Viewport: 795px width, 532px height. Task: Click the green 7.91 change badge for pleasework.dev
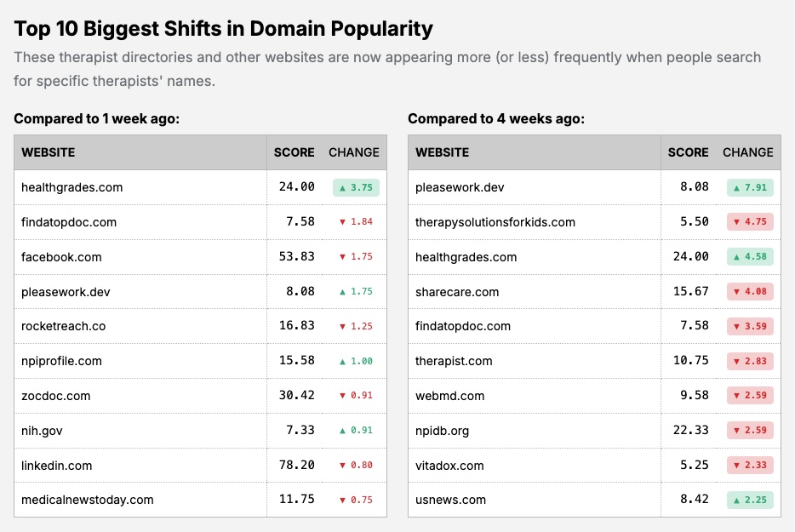(750, 187)
